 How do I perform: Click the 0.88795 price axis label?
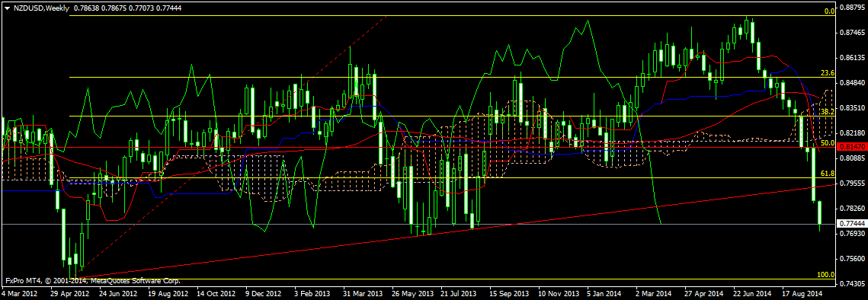click(850, 8)
